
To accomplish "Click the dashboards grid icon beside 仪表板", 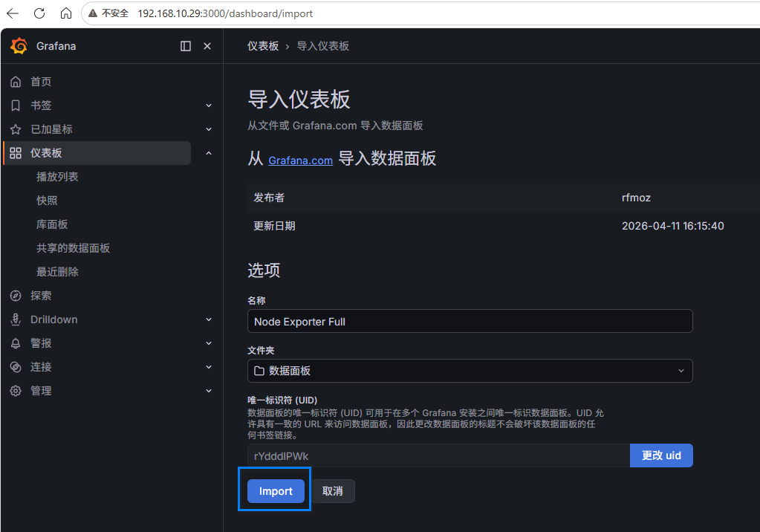I will point(16,153).
